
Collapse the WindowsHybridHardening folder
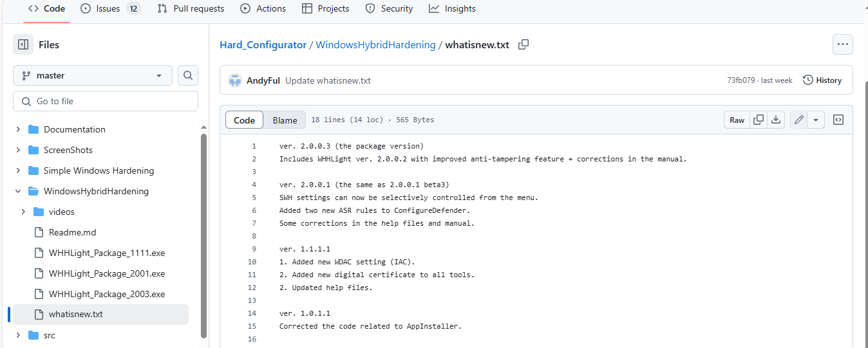coord(18,191)
